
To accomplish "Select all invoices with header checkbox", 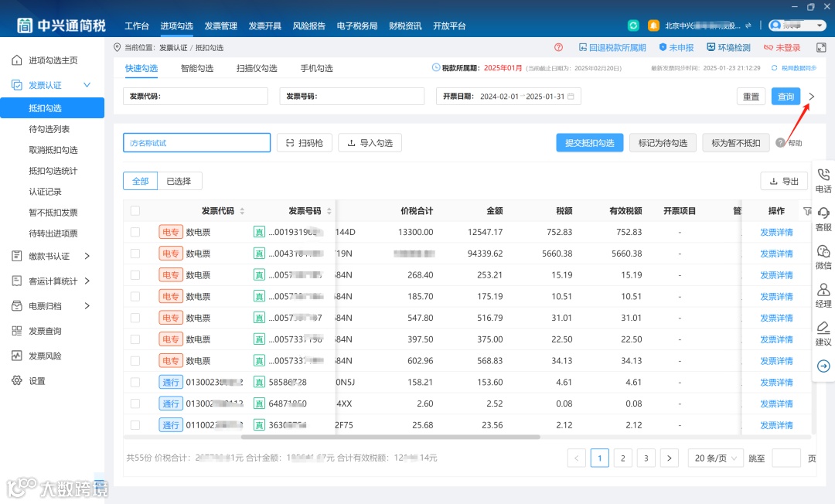I will click(134, 209).
